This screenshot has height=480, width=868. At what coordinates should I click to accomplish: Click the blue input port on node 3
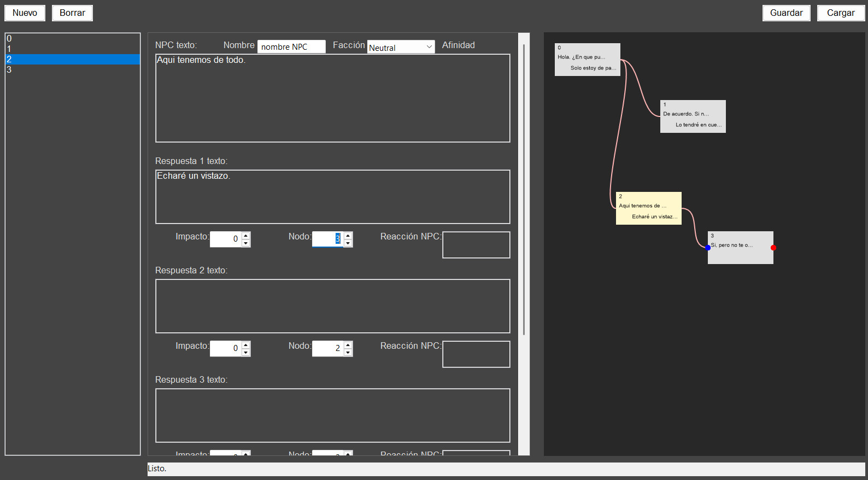coord(708,248)
